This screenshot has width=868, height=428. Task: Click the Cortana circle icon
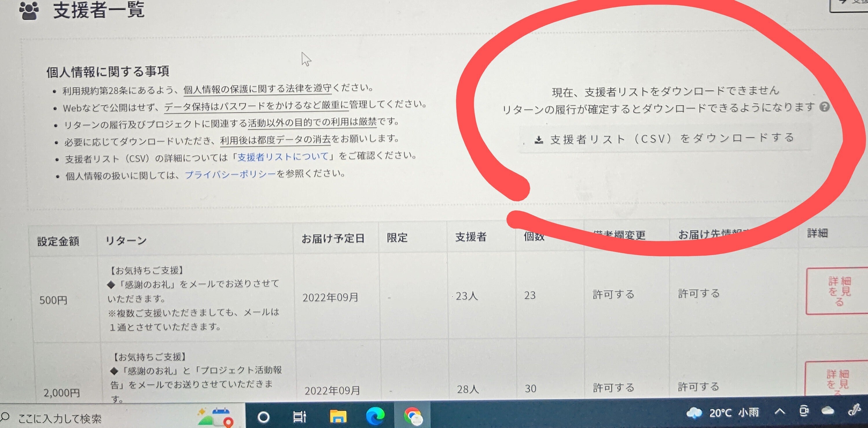coord(263,417)
